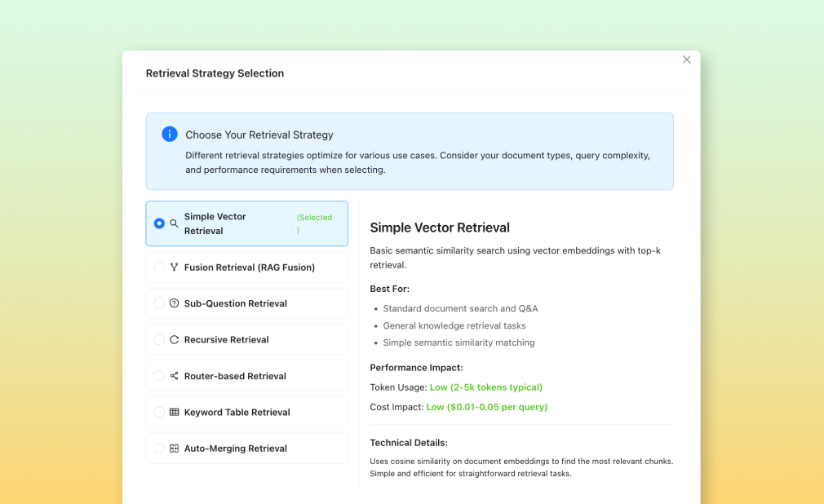Image resolution: width=824 pixels, height=504 pixels.
Task: Click the Keyword Table Retrieval option label
Action: 237,413
